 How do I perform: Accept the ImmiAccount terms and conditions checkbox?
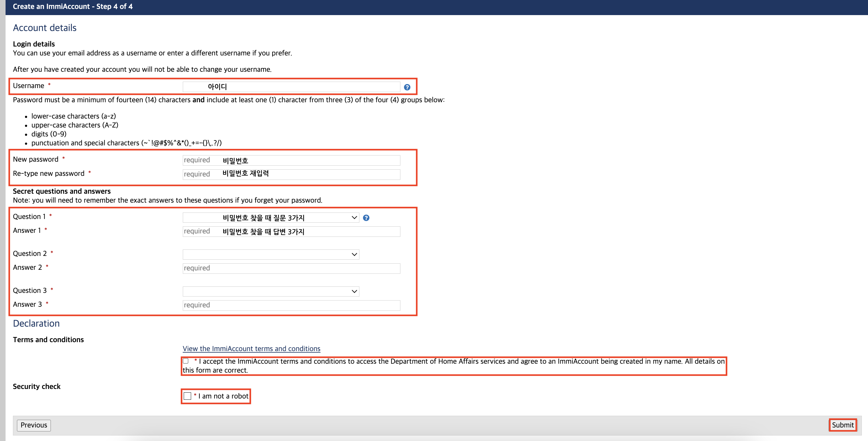click(186, 361)
